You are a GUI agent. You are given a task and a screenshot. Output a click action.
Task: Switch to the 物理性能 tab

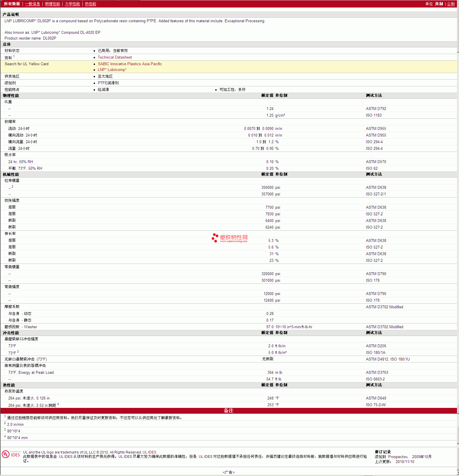coord(53,4)
